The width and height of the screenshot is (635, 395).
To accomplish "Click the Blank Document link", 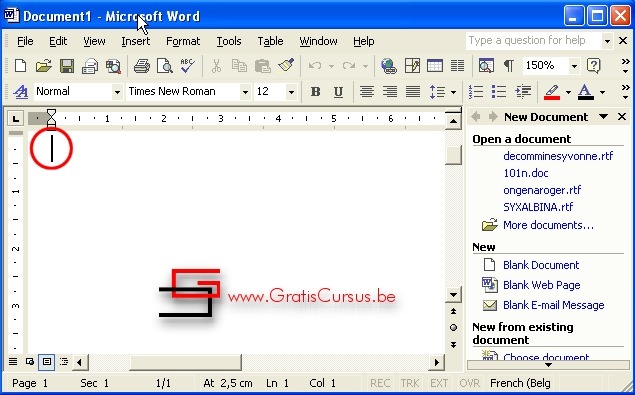I will (x=541, y=265).
